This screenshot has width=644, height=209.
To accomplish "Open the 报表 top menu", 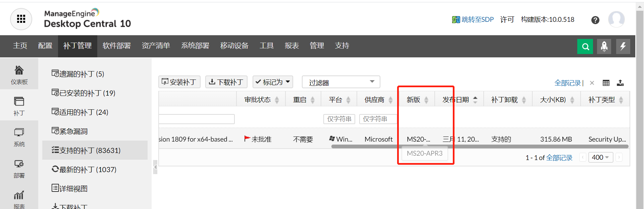I will point(292,46).
